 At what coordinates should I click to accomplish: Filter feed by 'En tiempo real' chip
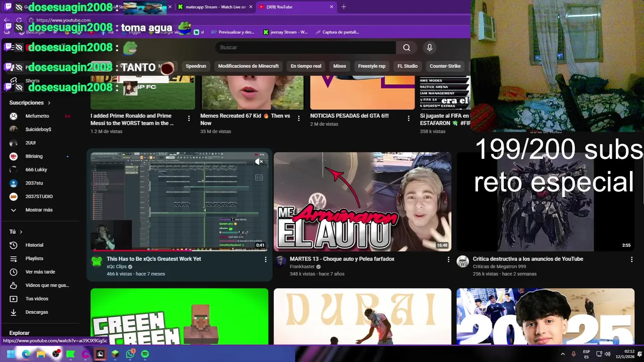306,66
